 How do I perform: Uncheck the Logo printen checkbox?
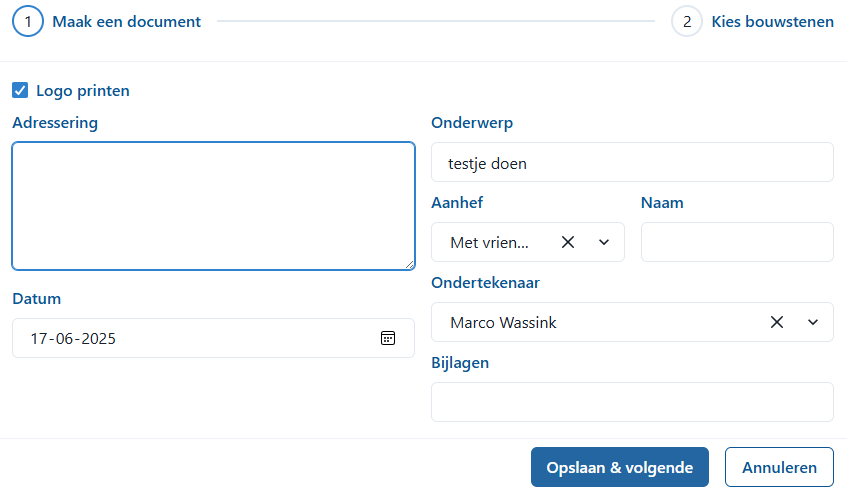click(20, 91)
